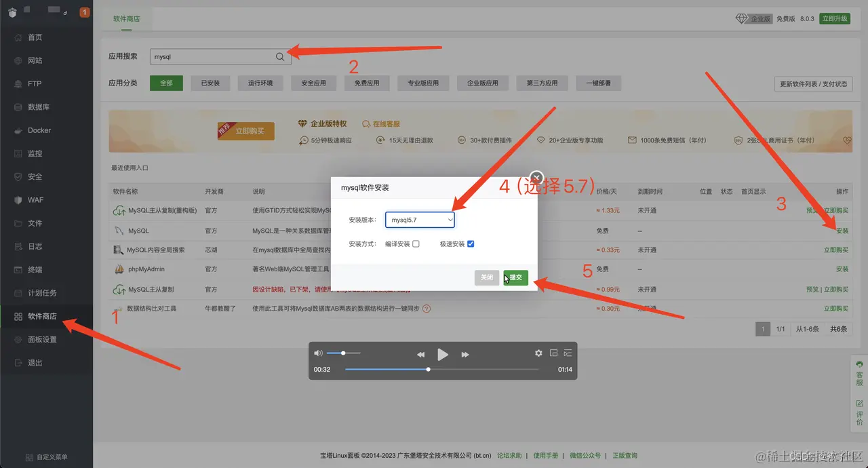Click the 日志 icon in sidebar

point(18,246)
